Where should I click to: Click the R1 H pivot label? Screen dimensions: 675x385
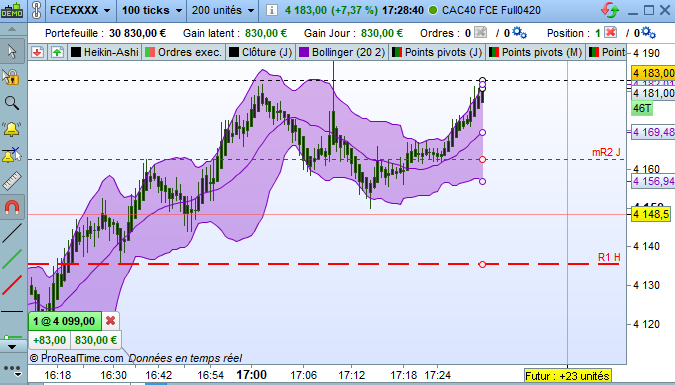point(609,258)
